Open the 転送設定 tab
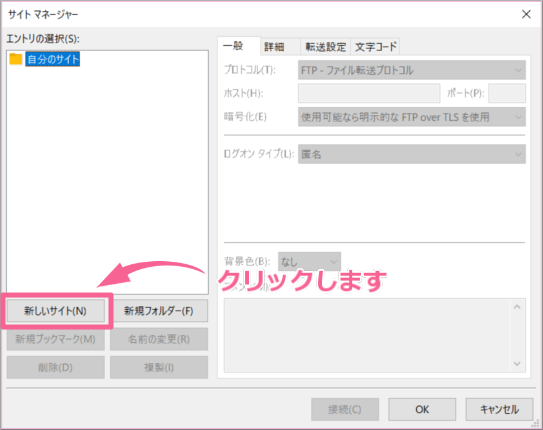 point(326,46)
